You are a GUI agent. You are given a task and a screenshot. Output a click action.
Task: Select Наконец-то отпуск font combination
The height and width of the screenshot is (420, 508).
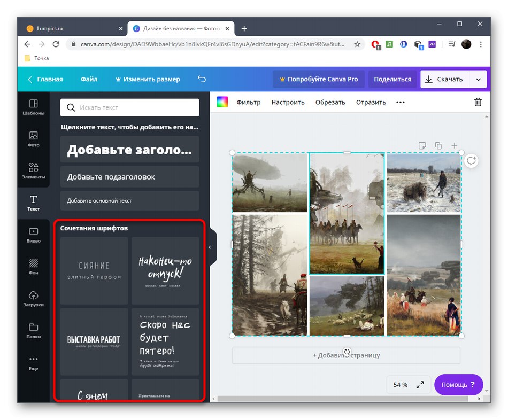(165, 271)
